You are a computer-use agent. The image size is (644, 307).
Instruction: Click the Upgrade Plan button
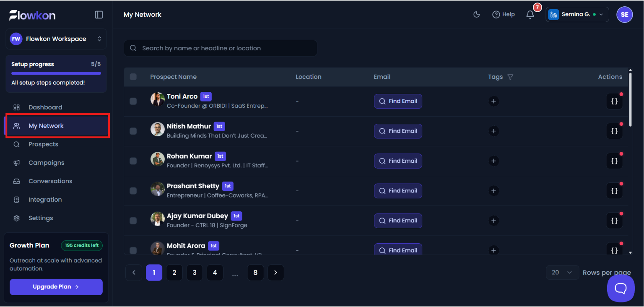pyautogui.click(x=56, y=287)
